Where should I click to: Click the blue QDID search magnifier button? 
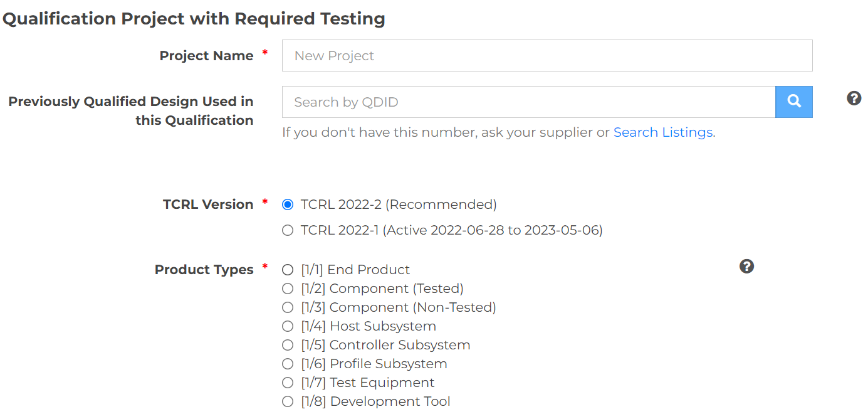[x=793, y=102]
